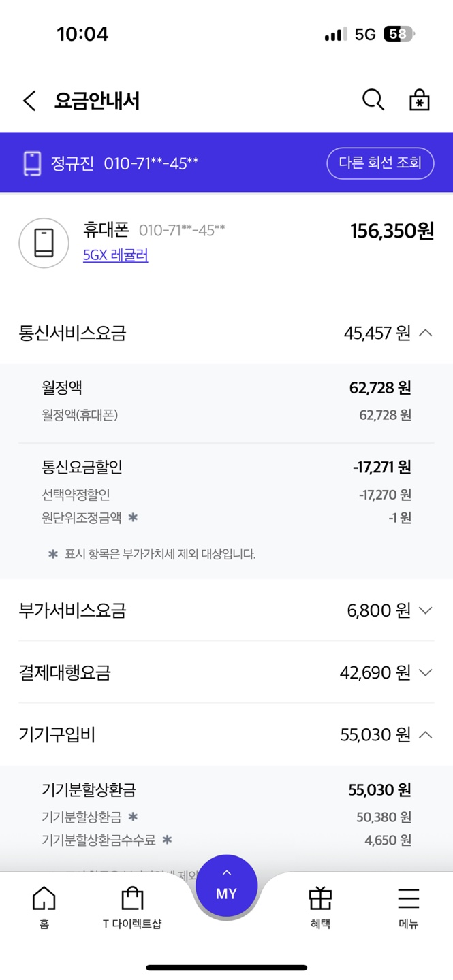Screen dimensions: 453x980
Task: Open 혜택 from the bottom navigation
Action: click(x=320, y=905)
